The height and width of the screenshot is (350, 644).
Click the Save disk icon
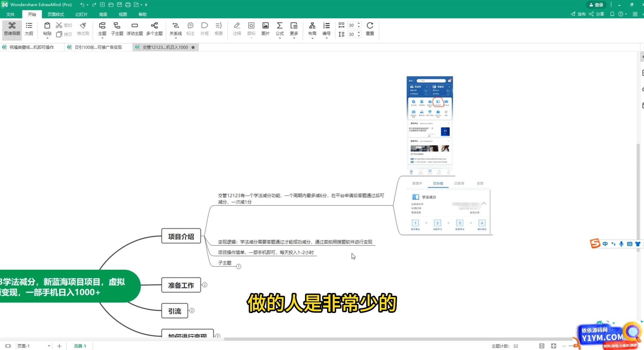click(119, 5)
